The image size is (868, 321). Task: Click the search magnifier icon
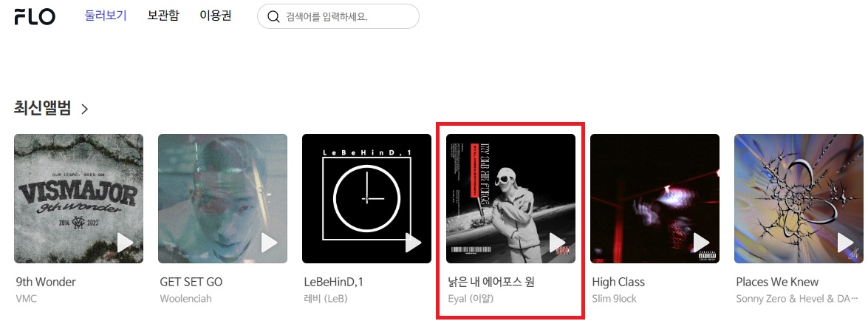[x=273, y=16]
